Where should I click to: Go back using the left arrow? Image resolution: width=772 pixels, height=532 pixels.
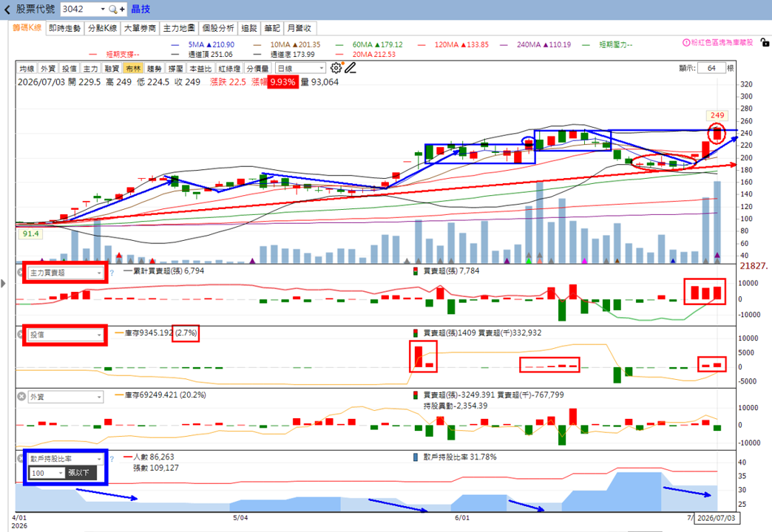pos(7,10)
